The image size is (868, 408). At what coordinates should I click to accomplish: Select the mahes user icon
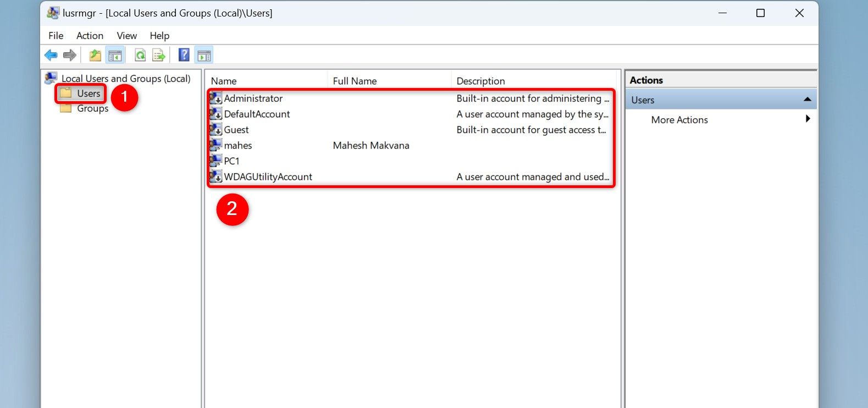pos(216,146)
